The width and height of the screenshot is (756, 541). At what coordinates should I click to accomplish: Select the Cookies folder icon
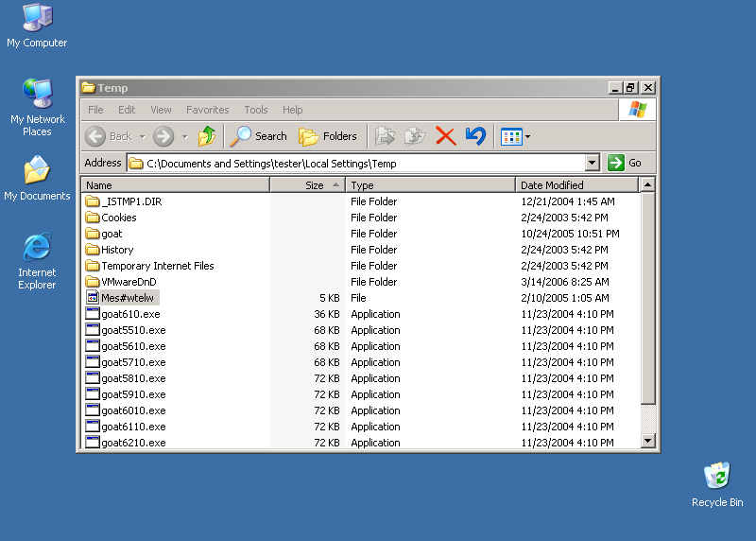pos(92,218)
